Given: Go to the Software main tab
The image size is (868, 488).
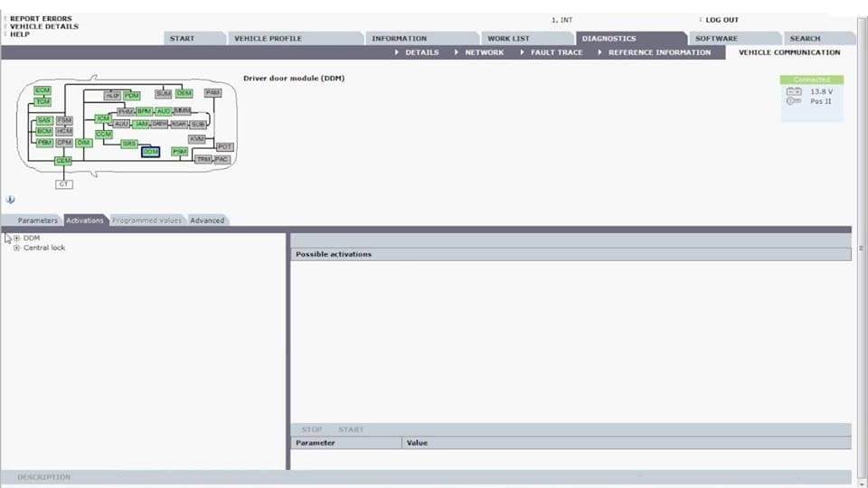Looking at the screenshot, I should pos(716,39).
